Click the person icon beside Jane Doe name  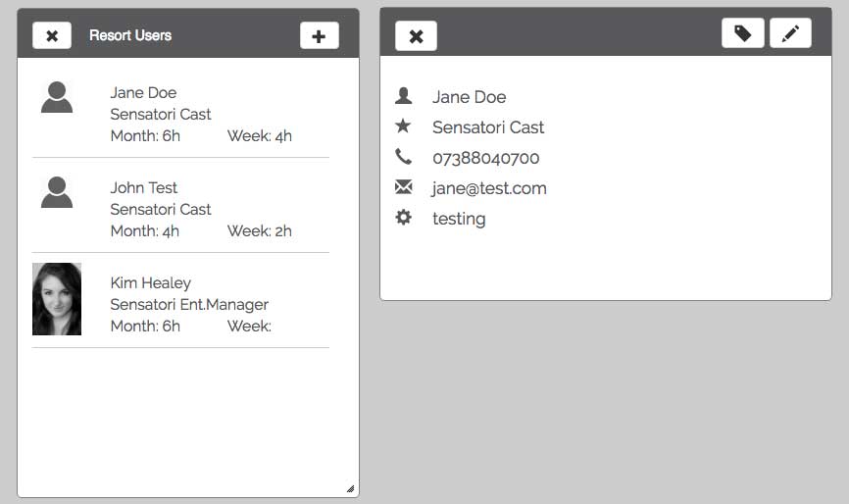(403, 95)
